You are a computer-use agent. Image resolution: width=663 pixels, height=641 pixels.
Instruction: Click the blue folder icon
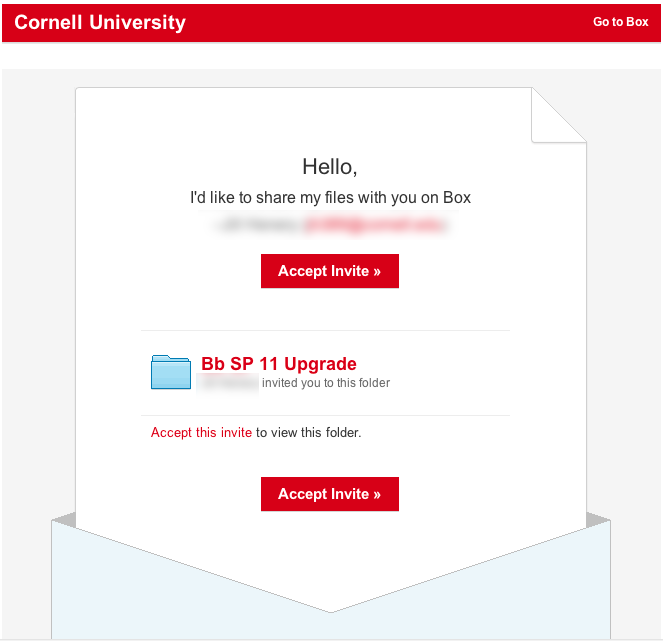171,371
